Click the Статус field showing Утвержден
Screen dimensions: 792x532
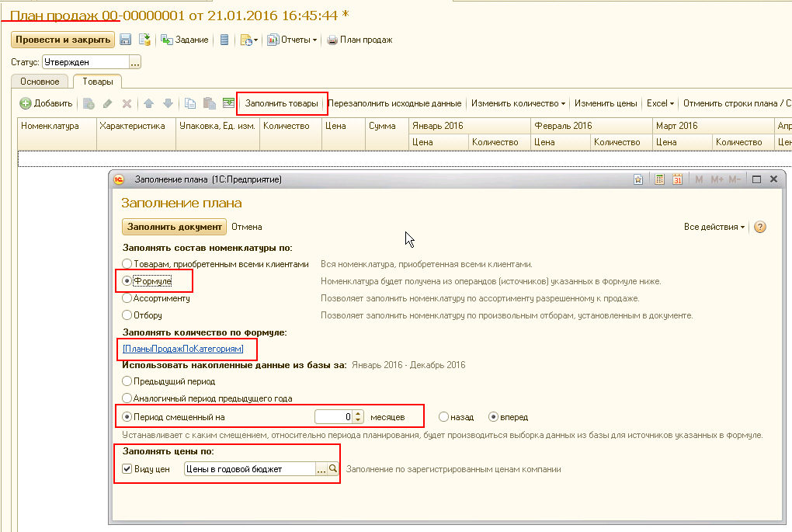click(85, 62)
